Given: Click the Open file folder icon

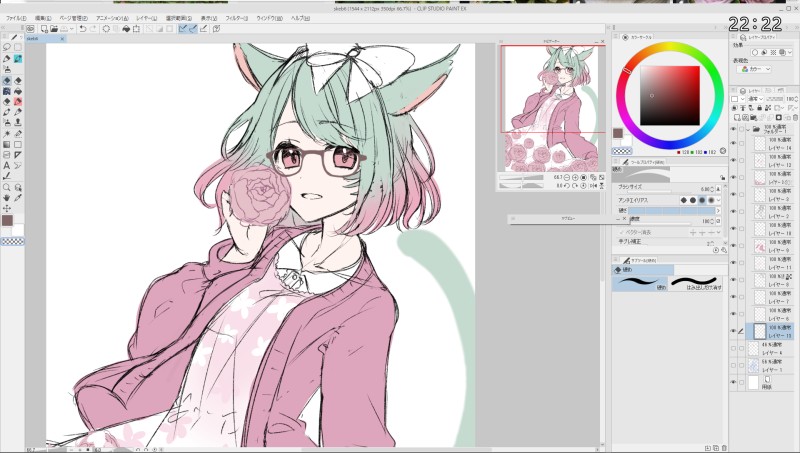Looking at the screenshot, I should [x=54, y=29].
